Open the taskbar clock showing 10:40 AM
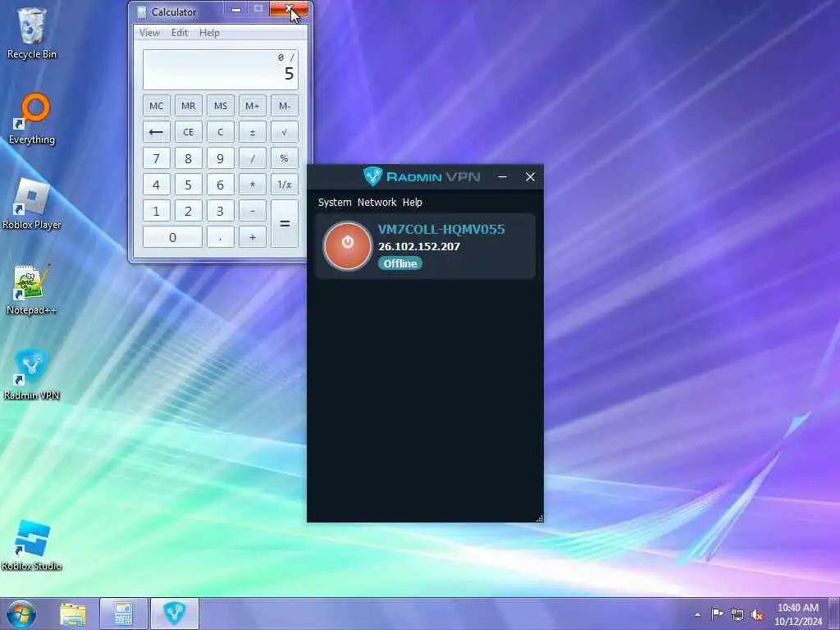 point(797,614)
